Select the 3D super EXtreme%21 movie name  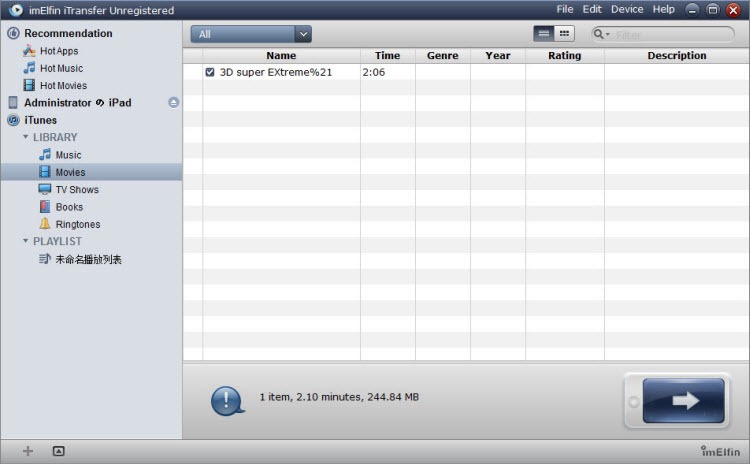276,72
